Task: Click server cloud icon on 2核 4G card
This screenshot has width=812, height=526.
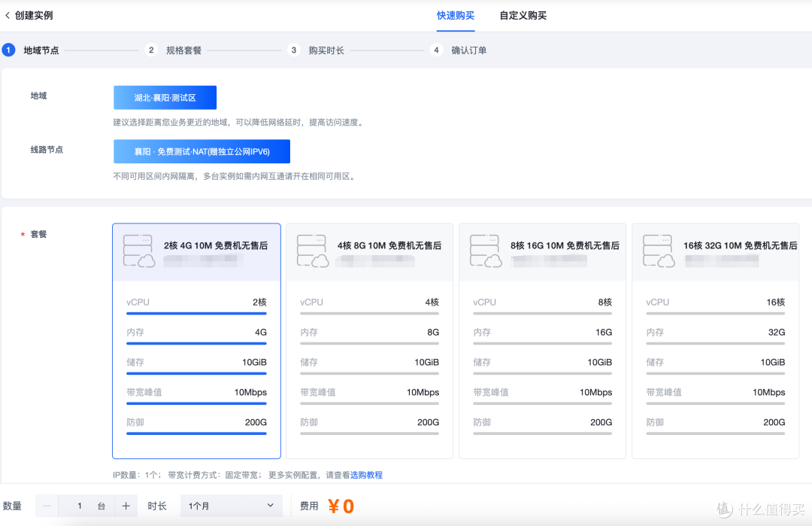Action: click(x=139, y=251)
